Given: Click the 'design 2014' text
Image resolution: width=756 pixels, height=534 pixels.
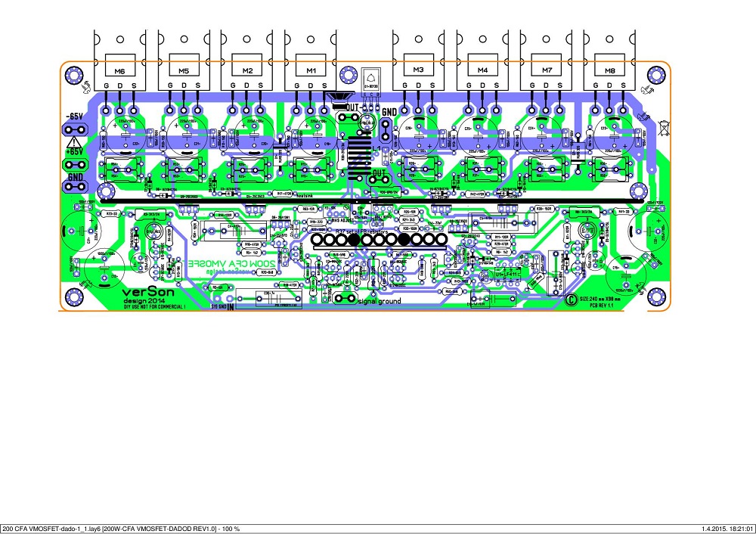Looking at the screenshot, I should click(144, 301).
